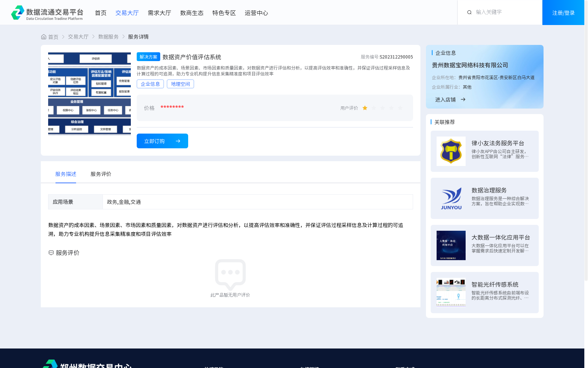Open the 智能光纤传感系统 recommendation title
588x368 pixels.
(495, 284)
